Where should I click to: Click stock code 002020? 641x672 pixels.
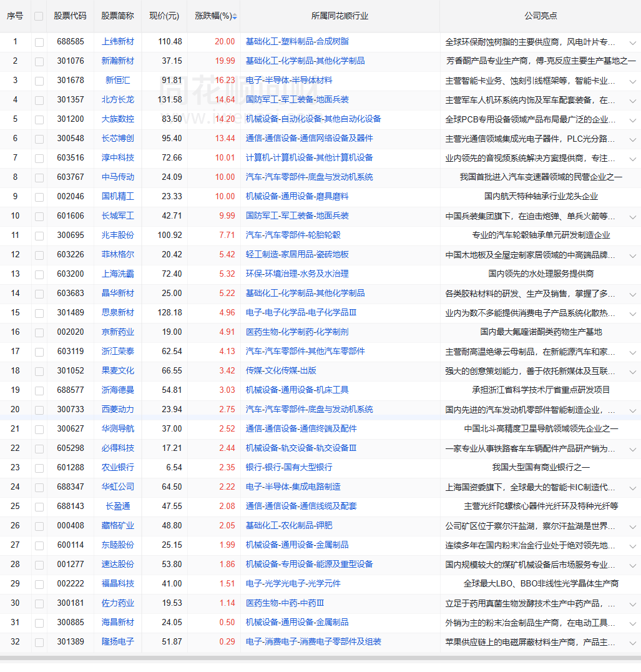[71, 332]
